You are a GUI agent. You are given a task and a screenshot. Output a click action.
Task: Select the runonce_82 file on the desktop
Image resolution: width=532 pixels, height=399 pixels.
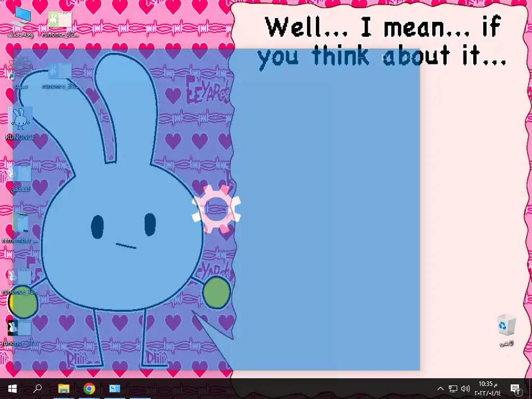(x=60, y=24)
